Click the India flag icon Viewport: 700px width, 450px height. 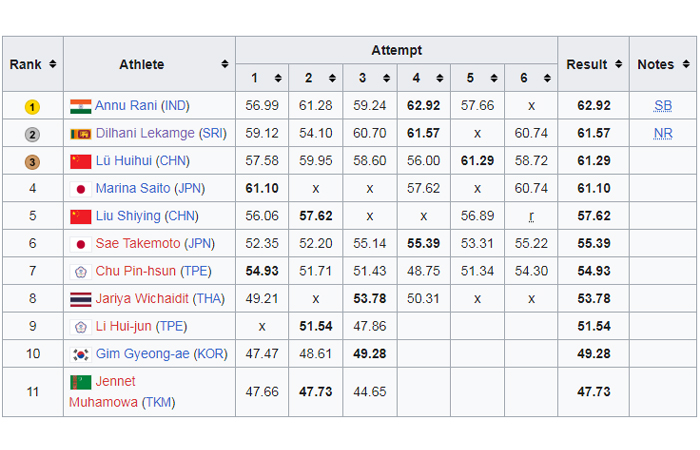click(x=81, y=106)
